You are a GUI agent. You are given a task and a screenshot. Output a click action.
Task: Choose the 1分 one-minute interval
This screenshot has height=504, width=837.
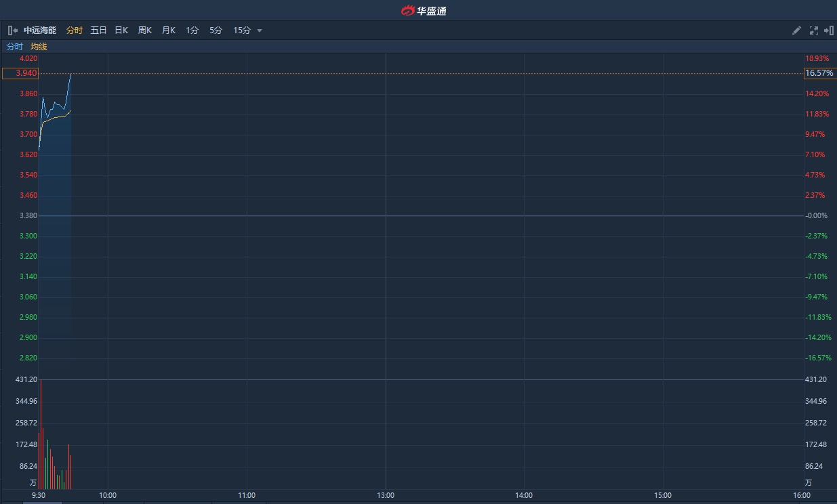(192, 30)
